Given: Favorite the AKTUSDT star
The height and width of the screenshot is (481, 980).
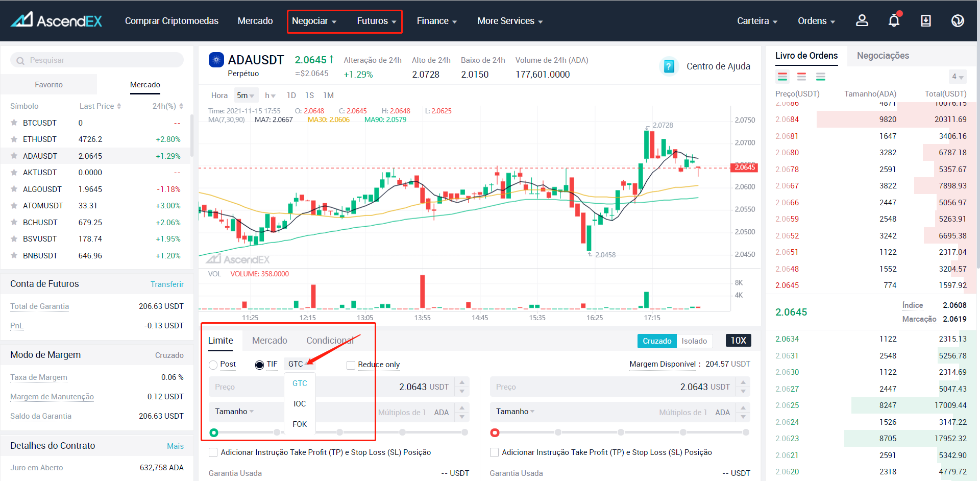Looking at the screenshot, I should point(14,172).
